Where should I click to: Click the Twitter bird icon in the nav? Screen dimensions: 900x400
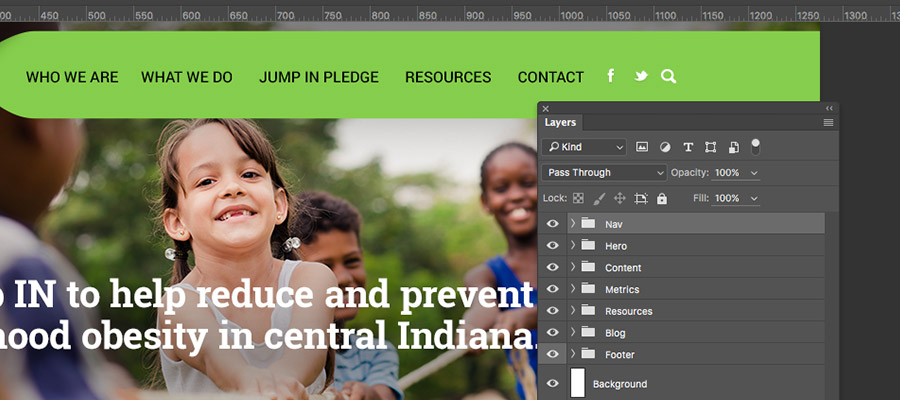click(641, 76)
